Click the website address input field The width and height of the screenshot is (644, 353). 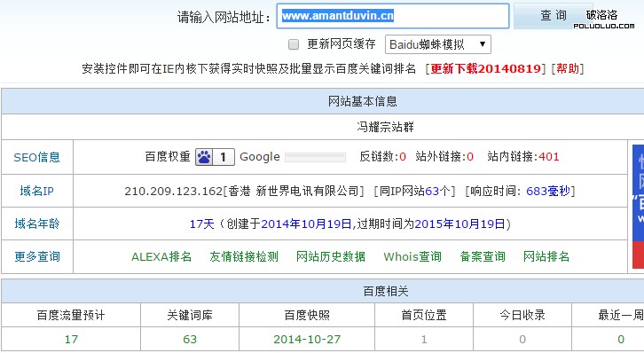(393, 16)
